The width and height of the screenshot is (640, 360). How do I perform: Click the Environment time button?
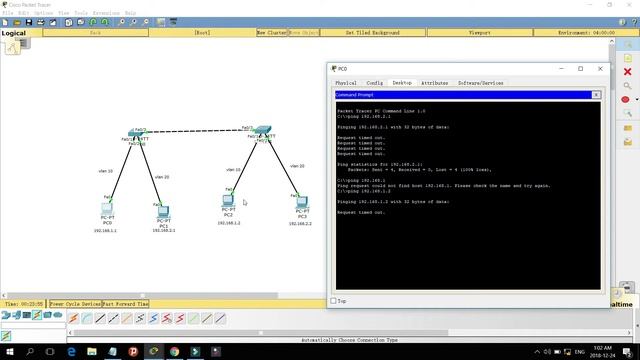click(586, 32)
